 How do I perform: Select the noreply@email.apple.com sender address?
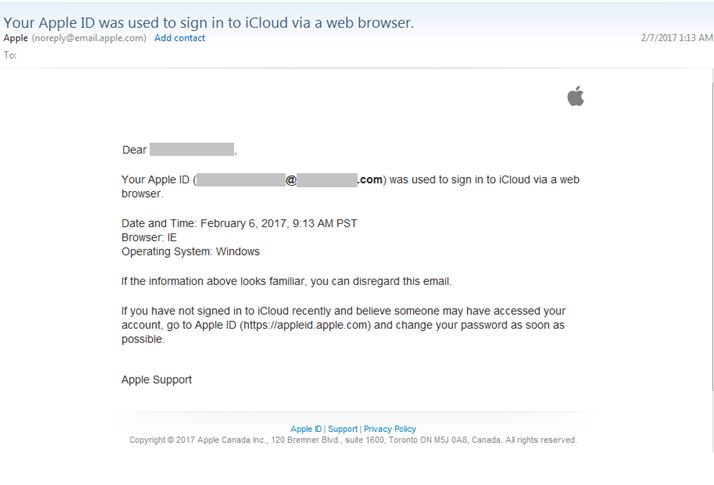click(x=90, y=38)
